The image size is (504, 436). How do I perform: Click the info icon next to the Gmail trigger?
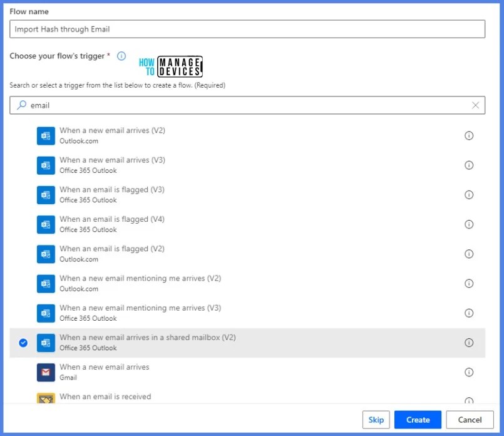(469, 371)
